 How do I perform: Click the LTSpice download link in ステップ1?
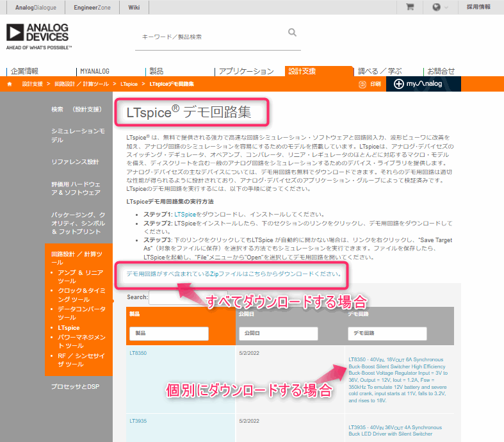coord(185,215)
